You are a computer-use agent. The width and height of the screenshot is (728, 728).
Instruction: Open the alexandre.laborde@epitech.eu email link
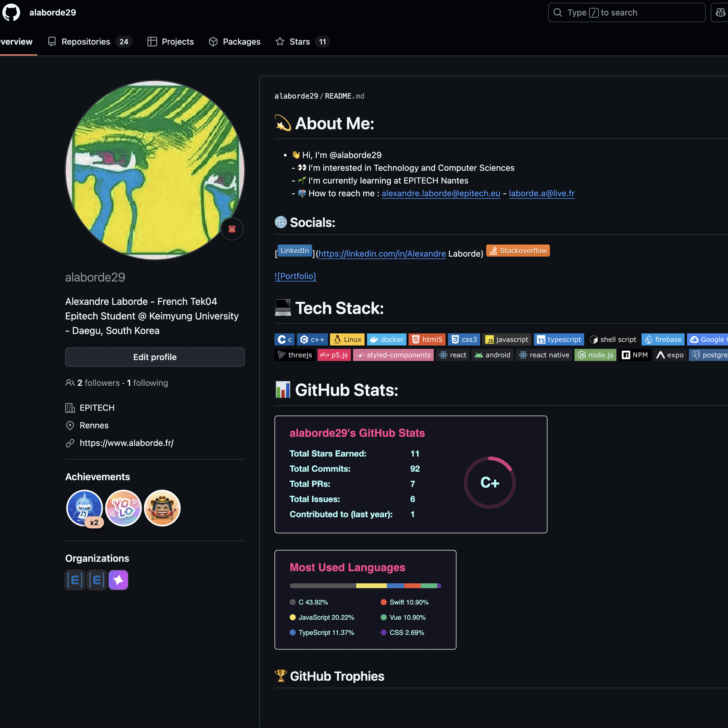(440, 193)
